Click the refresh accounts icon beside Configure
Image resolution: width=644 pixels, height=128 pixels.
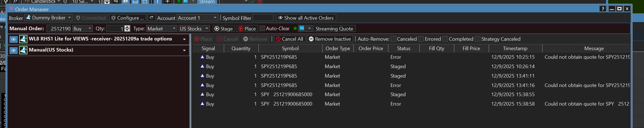click(151, 18)
